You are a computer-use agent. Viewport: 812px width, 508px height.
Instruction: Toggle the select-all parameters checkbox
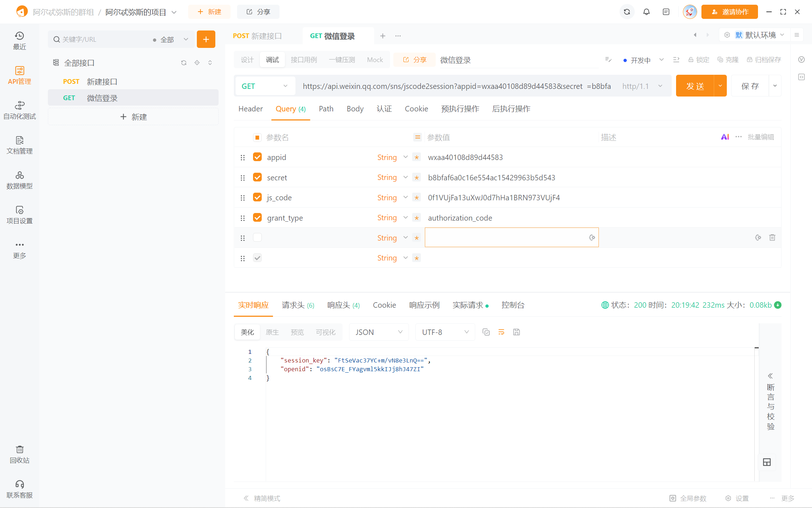click(257, 137)
